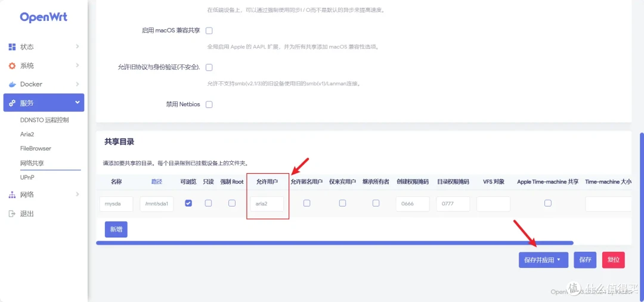This screenshot has width=644, height=302.
Task: Open the 网络共享 page
Action: tap(32, 163)
